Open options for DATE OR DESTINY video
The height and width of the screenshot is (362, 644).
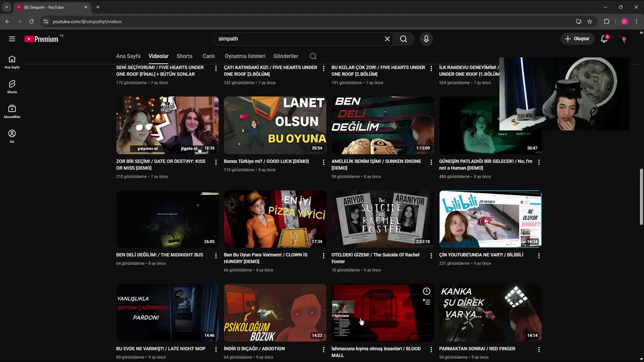point(216,162)
